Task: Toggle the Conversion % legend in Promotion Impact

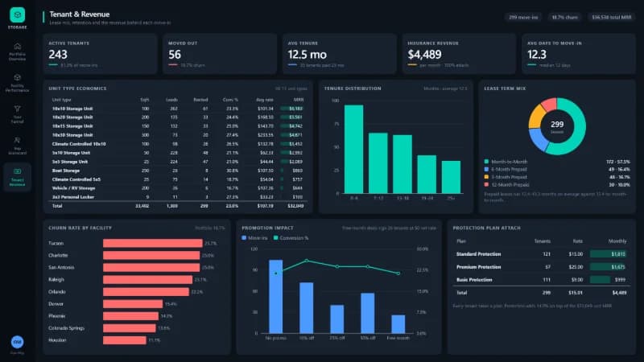Action: [x=291, y=237]
